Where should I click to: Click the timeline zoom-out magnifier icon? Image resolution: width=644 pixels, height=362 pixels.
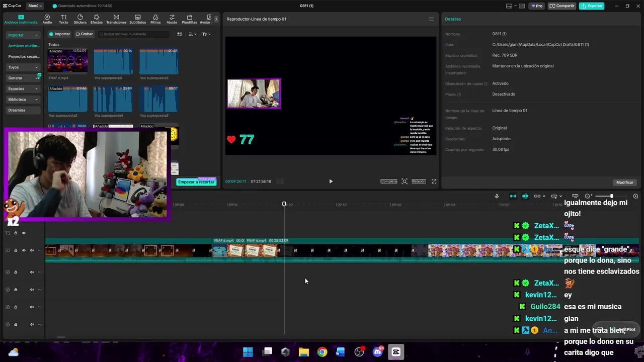click(588, 196)
